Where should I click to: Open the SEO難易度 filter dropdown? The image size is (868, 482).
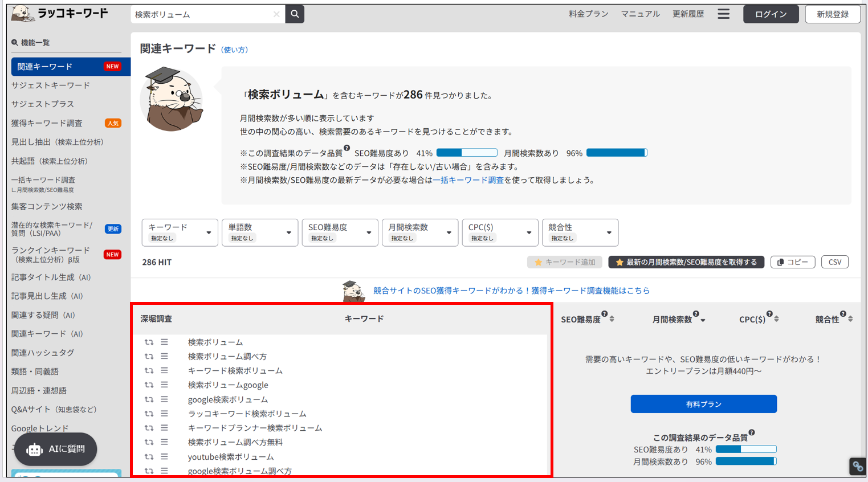pyautogui.click(x=340, y=232)
